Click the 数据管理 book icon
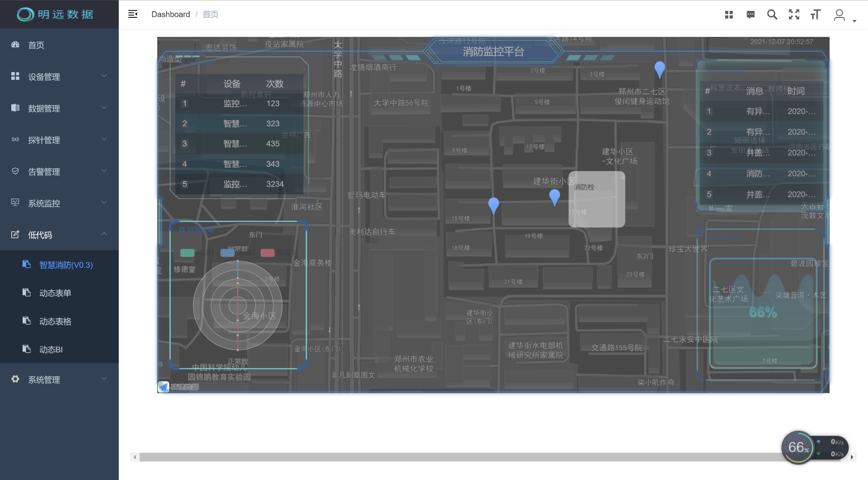This screenshot has width=868, height=480. (15, 108)
